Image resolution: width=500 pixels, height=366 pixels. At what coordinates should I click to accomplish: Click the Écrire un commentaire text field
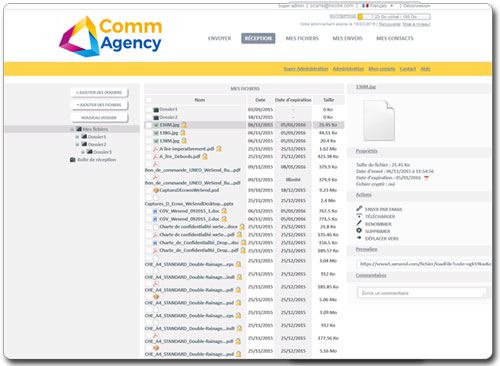(x=422, y=293)
